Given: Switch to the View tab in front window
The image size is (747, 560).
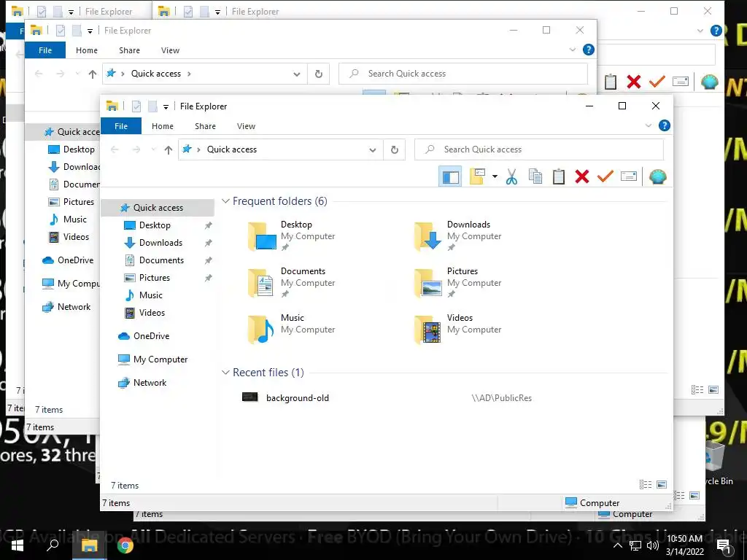Looking at the screenshot, I should pos(247,126).
